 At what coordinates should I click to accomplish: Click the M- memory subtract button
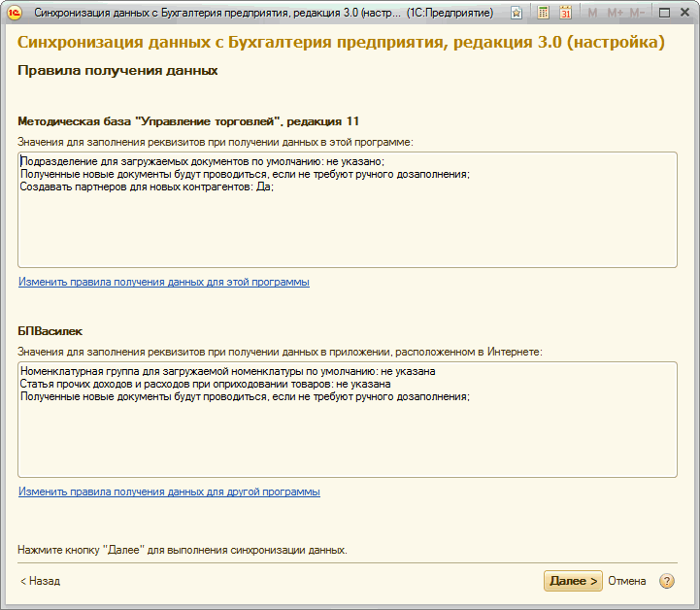(637, 13)
